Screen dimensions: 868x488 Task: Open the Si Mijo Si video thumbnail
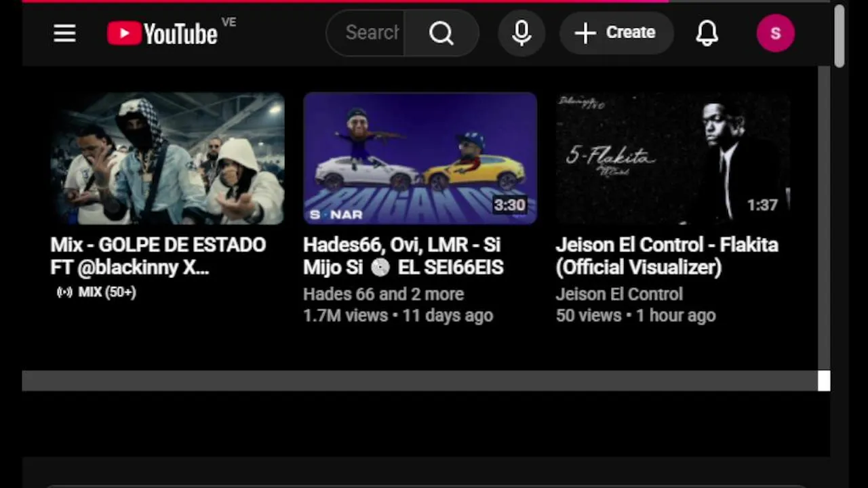(420, 158)
